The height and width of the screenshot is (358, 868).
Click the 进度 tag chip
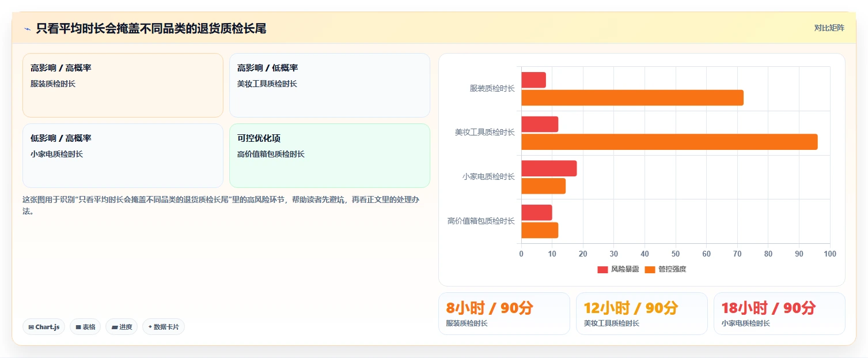(x=122, y=327)
